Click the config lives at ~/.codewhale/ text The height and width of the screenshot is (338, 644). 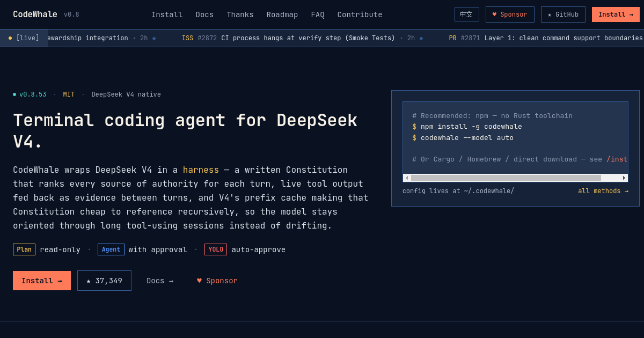(x=458, y=191)
